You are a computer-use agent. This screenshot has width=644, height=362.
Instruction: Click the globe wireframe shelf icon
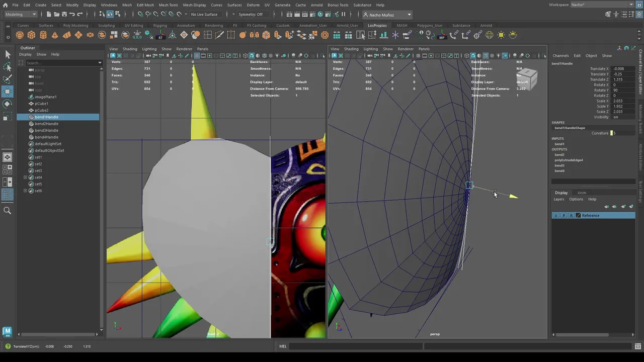489,35
